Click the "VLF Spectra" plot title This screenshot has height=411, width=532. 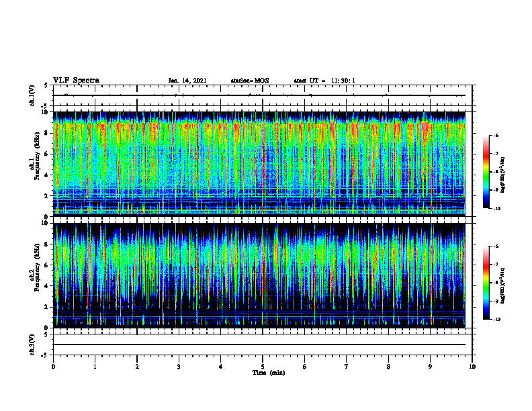76,81
